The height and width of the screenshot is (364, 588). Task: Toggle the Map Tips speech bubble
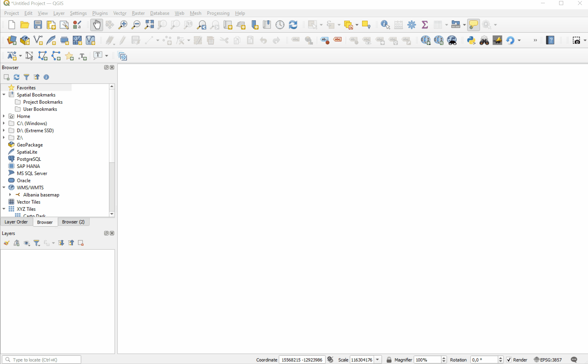click(x=473, y=25)
